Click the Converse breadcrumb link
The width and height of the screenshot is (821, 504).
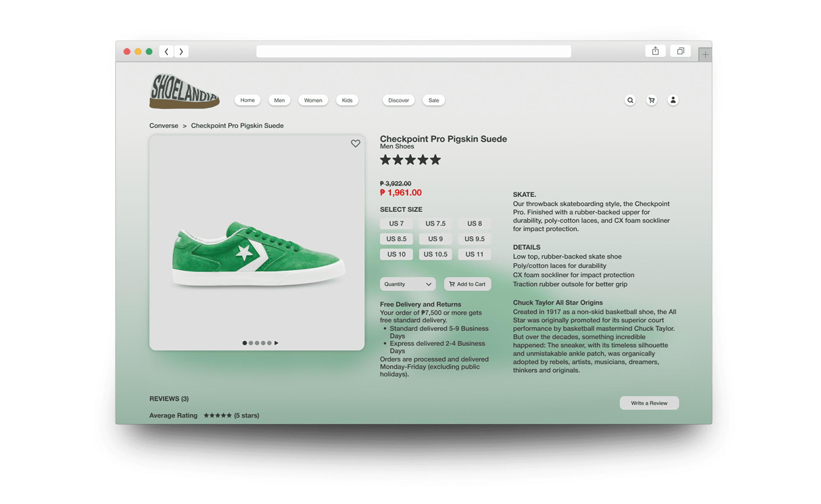[164, 126]
